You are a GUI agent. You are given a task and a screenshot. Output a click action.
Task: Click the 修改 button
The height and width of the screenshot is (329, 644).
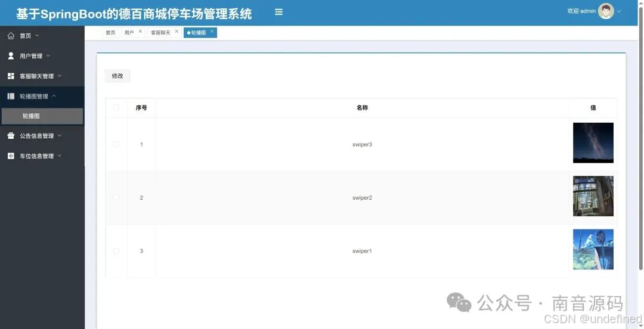[x=117, y=76]
